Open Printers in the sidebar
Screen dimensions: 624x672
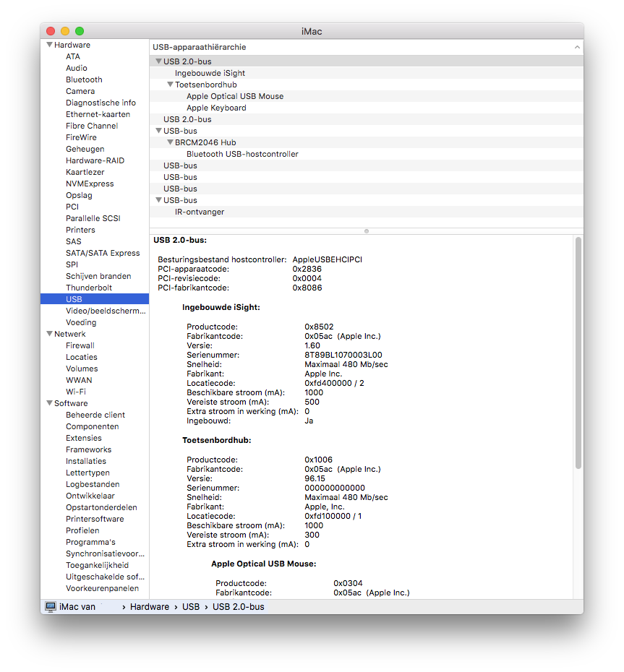point(80,231)
